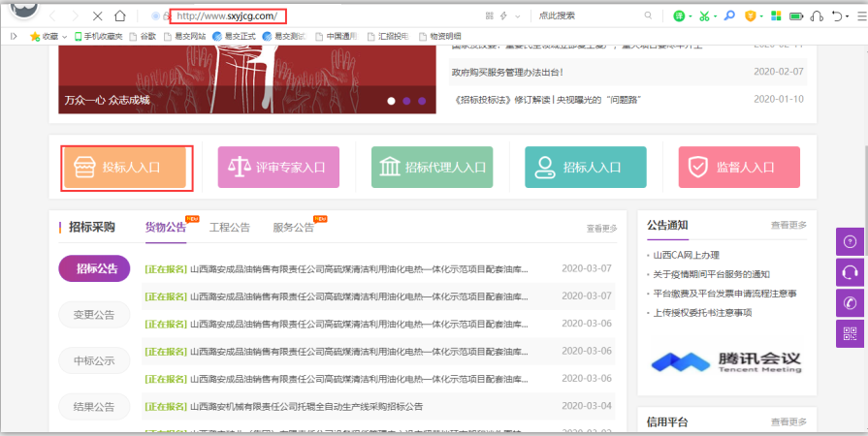Open the 易交测试 bookmark
The height and width of the screenshot is (436, 868).
click(283, 37)
